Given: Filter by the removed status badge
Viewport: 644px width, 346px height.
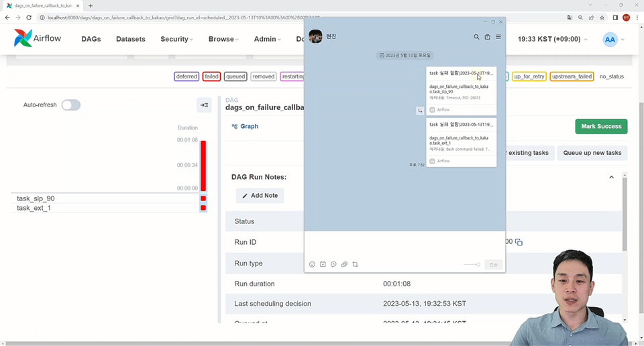Looking at the screenshot, I should pyautogui.click(x=263, y=76).
